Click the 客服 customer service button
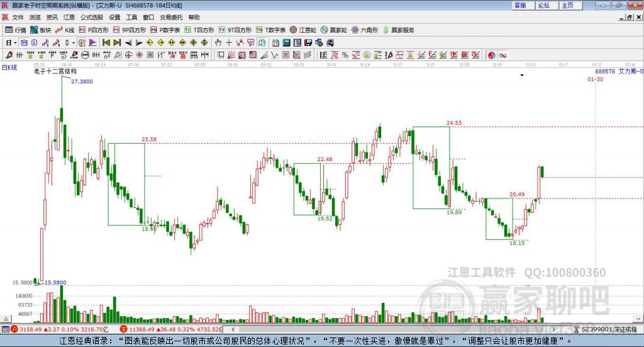Viewport: 644px width, 347px height. 524,5
